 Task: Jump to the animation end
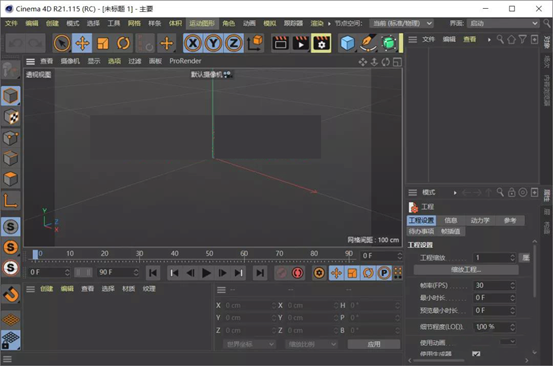click(260, 273)
